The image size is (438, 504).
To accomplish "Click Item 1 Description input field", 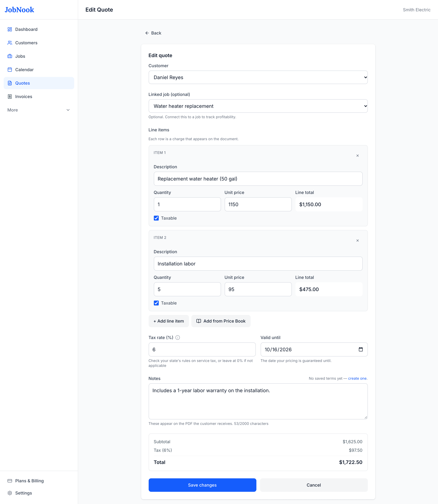I will pos(258,179).
